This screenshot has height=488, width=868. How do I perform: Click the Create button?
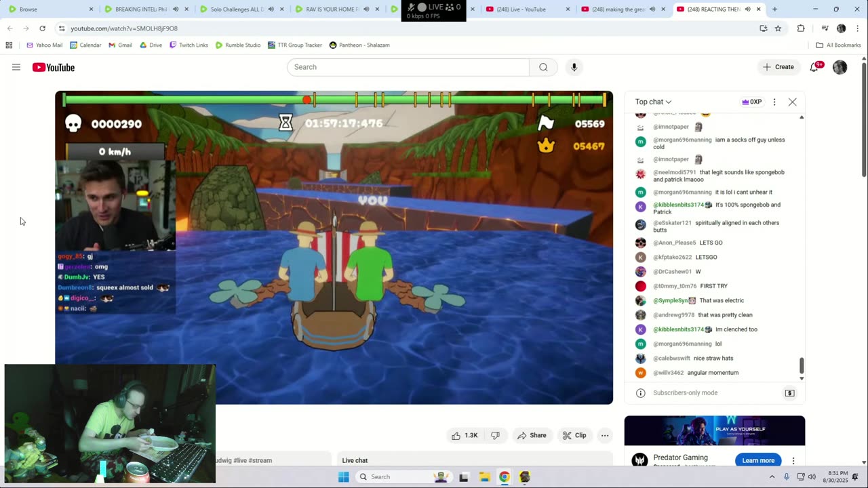click(x=778, y=67)
